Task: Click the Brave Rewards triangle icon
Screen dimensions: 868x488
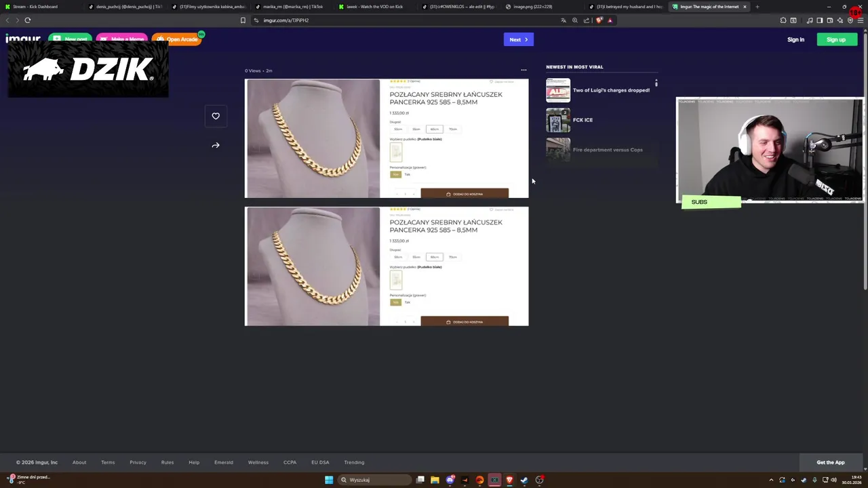Action: click(x=610, y=20)
